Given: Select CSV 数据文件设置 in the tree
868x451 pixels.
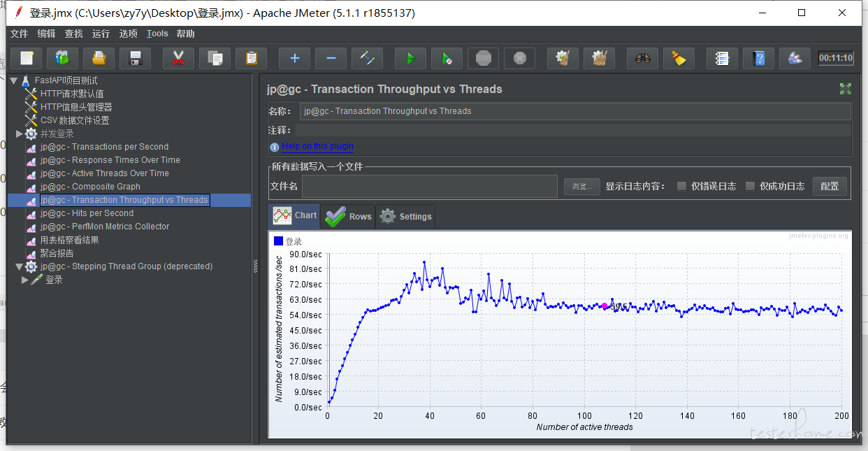Looking at the screenshot, I should pos(75,120).
